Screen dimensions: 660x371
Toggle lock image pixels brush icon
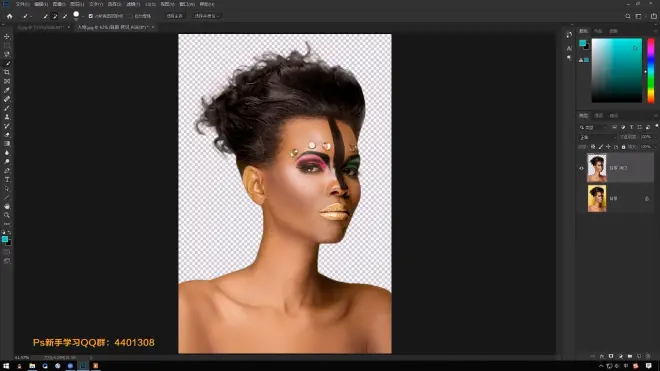(601, 147)
